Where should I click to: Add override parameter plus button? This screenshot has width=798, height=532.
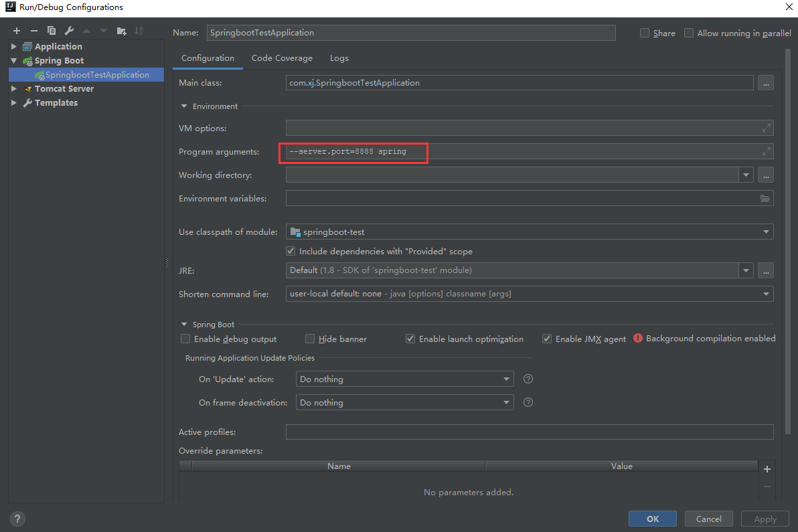point(767,469)
